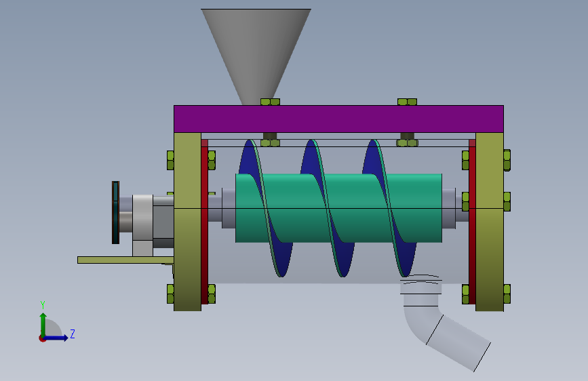The width and height of the screenshot is (588, 381).
Task: Pick the red gasket on the discharge-side plate
Action: tap(472, 222)
